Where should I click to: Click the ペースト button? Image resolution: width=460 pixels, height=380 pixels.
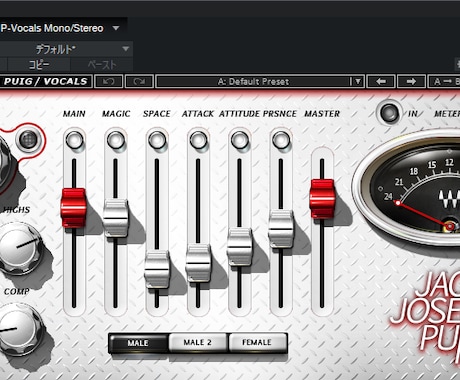(x=102, y=64)
